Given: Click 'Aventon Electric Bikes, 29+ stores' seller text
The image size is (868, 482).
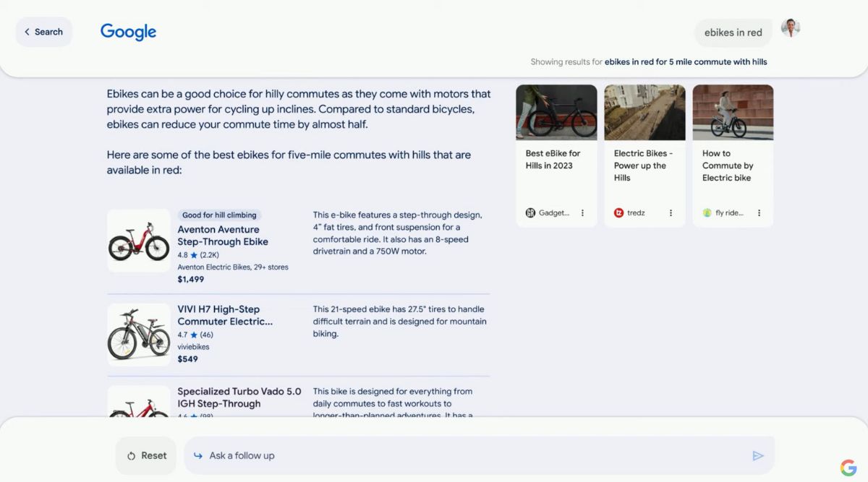Looking at the screenshot, I should 233,267.
